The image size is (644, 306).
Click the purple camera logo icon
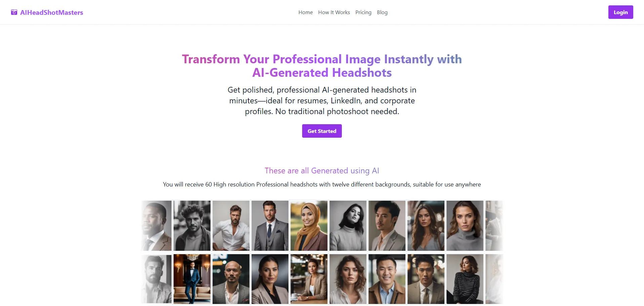(x=14, y=12)
